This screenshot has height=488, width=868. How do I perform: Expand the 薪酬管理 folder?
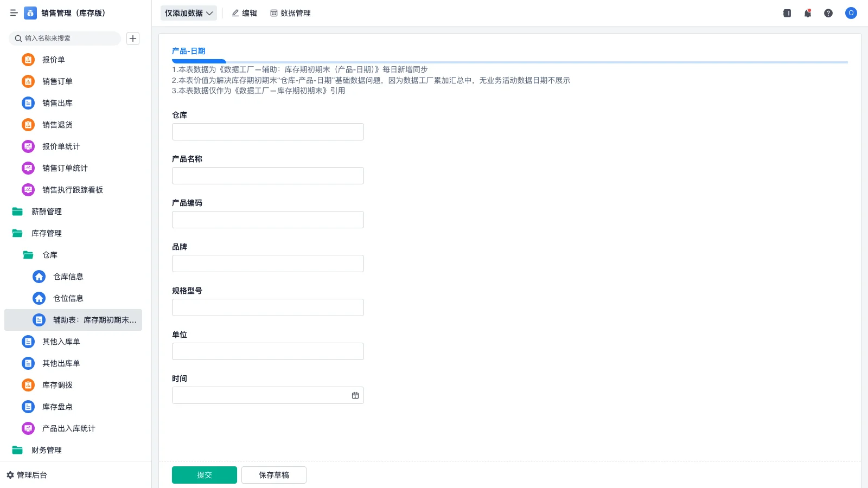point(47,211)
